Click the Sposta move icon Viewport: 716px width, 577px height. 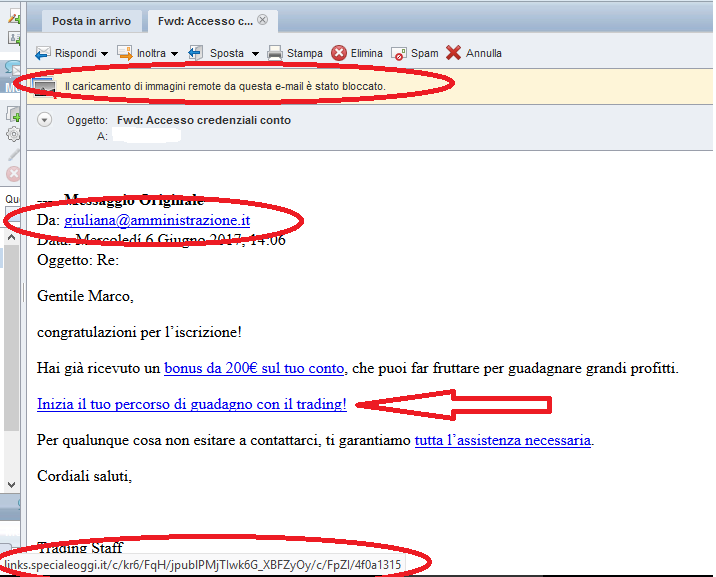click(196, 53)
